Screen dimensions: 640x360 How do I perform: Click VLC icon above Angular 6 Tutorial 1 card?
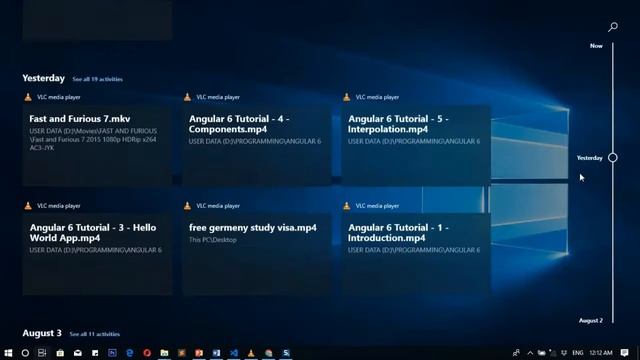click(347, 206)
